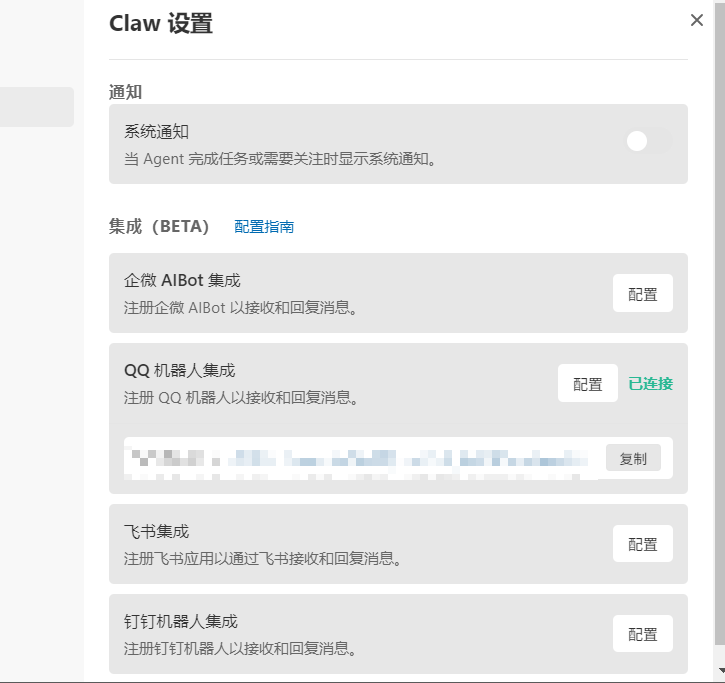Click the green 已连接 status label

click(x=650, y=384)
